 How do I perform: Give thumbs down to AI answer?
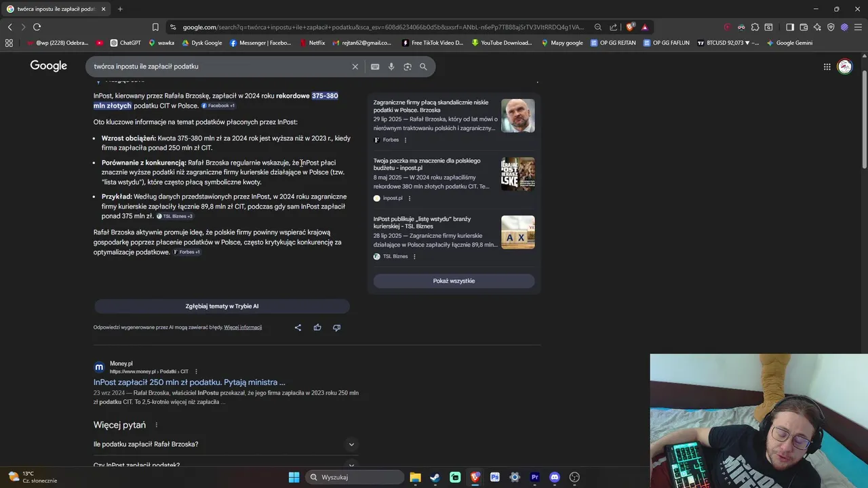[x=336, y=327]
